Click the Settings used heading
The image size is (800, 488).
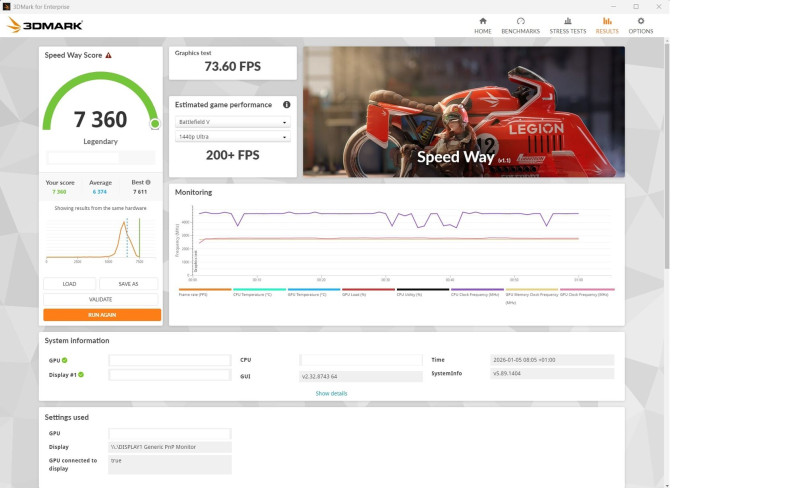[67, 418]
